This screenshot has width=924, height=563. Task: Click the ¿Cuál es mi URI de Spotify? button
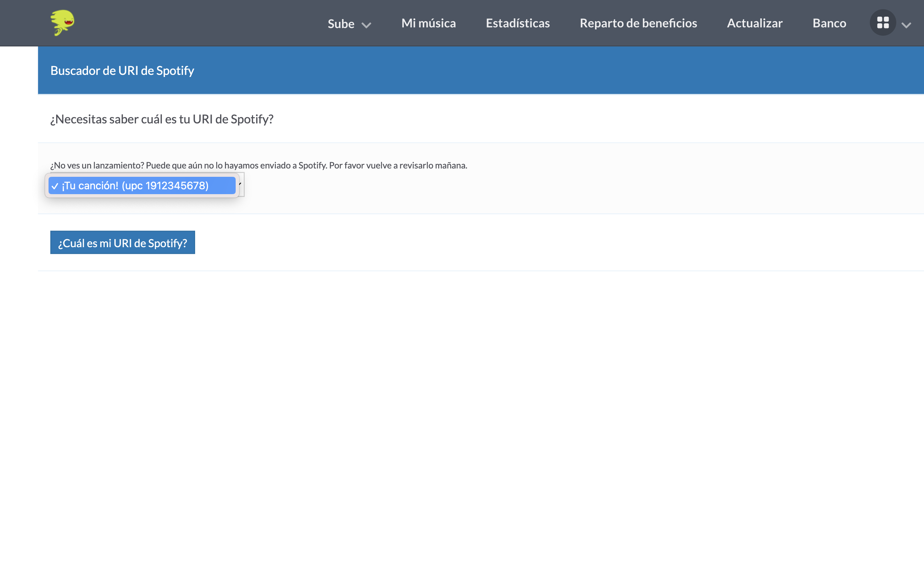[x=123, y=243]
